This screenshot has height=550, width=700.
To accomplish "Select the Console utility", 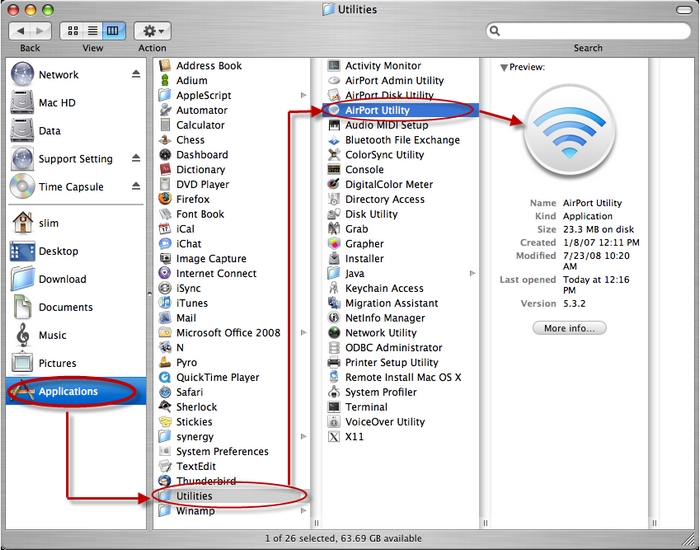I will (400, 169).
